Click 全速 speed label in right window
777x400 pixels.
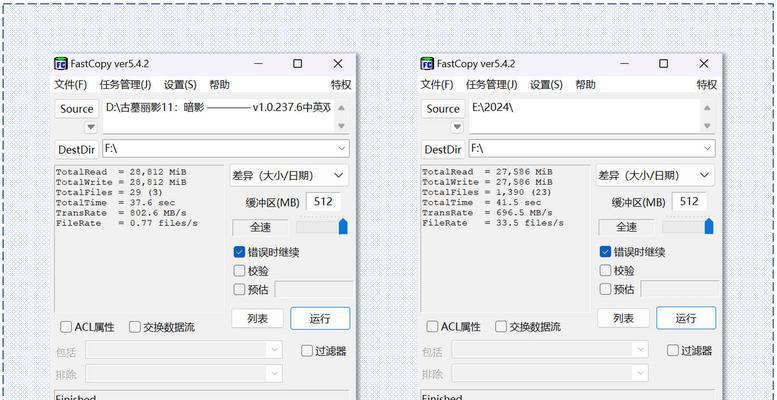tap(626, 228)
